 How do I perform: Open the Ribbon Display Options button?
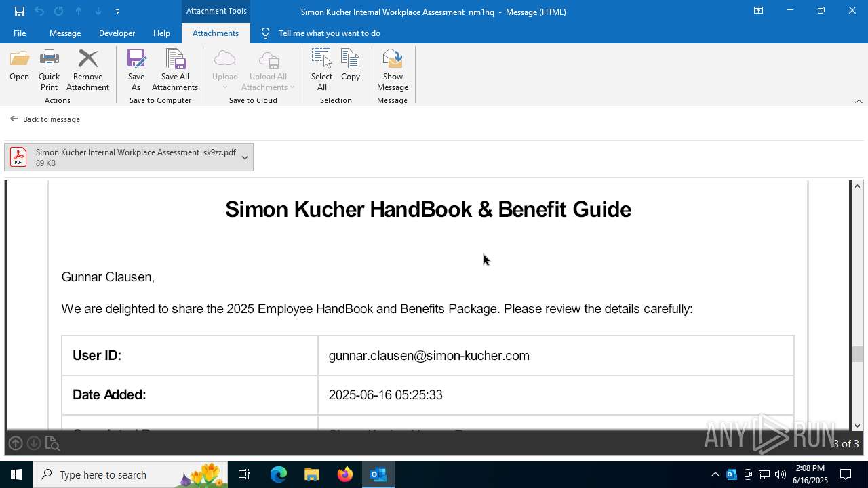coord(759,11)
